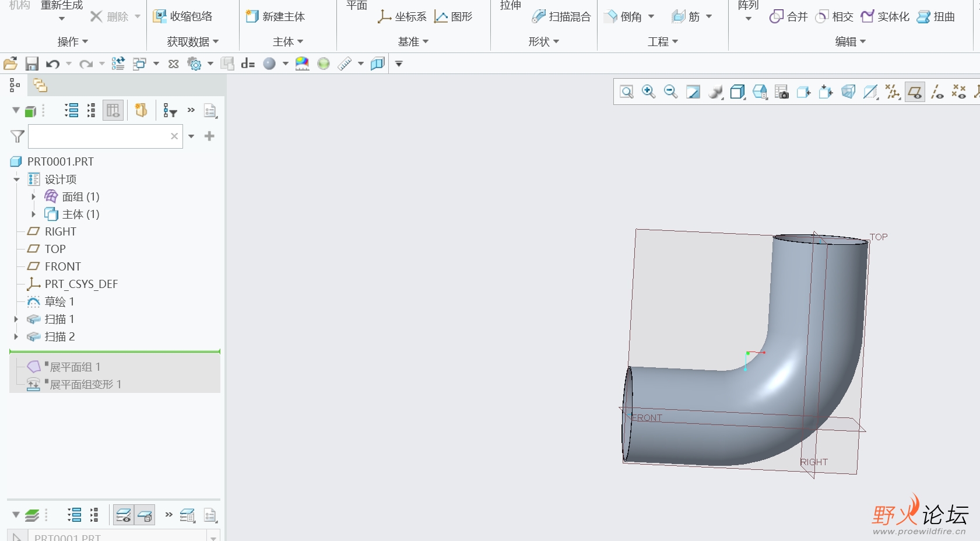Redo the last undone action
Image resolution: width=980 pixels, height=541 pixels.
pos(86,64)
